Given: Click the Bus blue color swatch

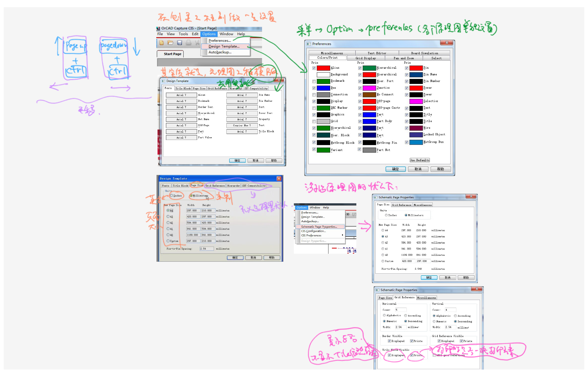Looking at the screenshot, I should [x=323, y=88].
